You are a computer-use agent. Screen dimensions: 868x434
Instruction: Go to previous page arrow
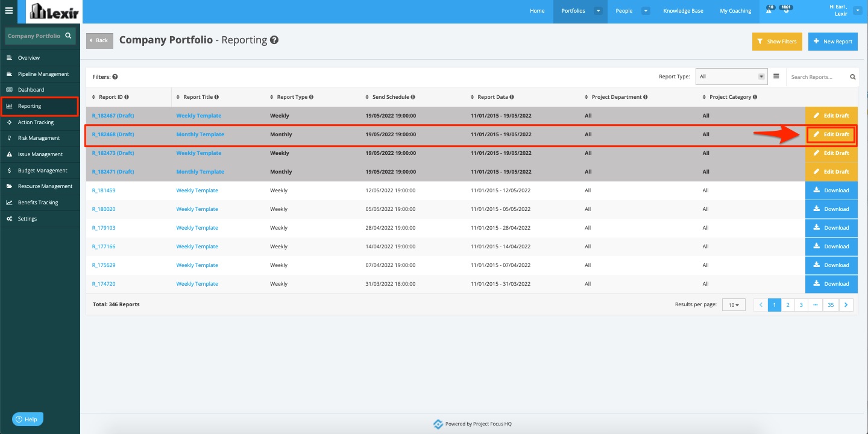click(761, 305)
